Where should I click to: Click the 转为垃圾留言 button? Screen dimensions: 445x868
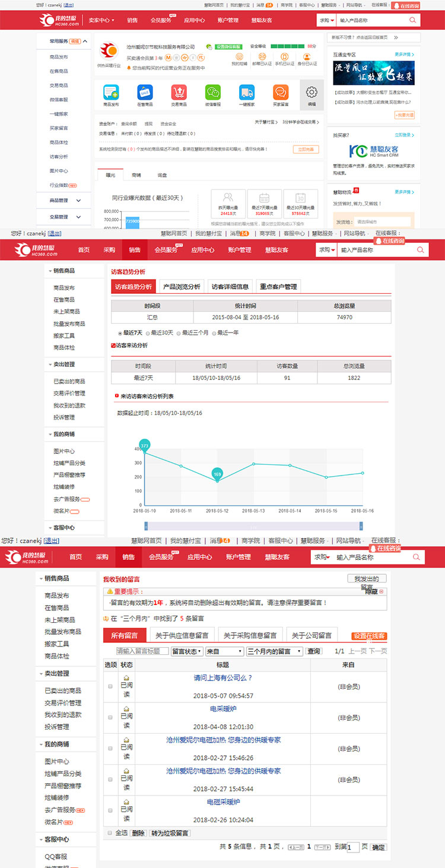click(169, 833)
